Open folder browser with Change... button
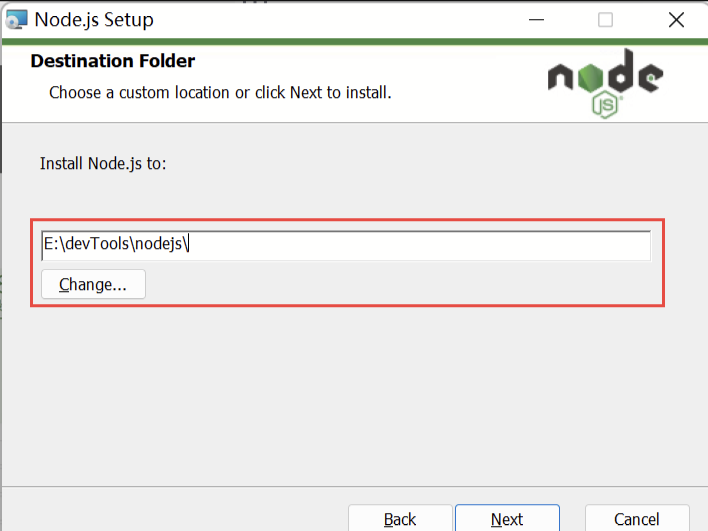Viewport: 708px width, 531px height. [x=93, y=284]
